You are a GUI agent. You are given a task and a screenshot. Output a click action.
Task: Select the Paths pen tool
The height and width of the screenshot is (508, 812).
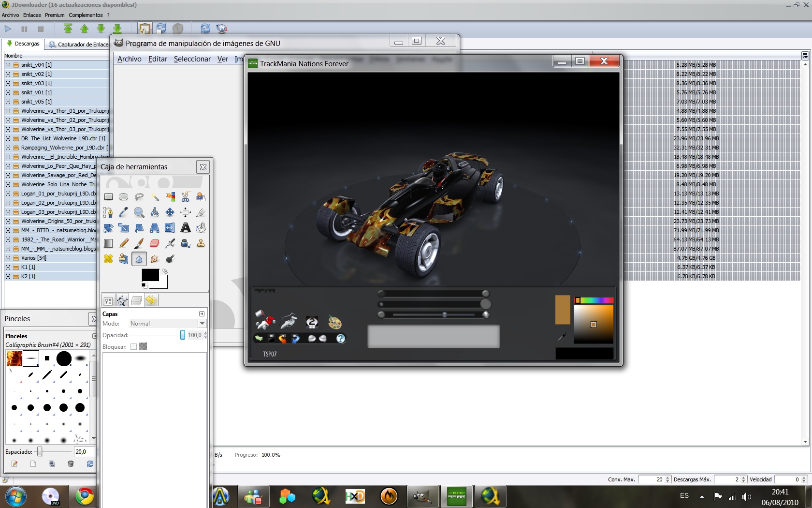pos(108,212)
